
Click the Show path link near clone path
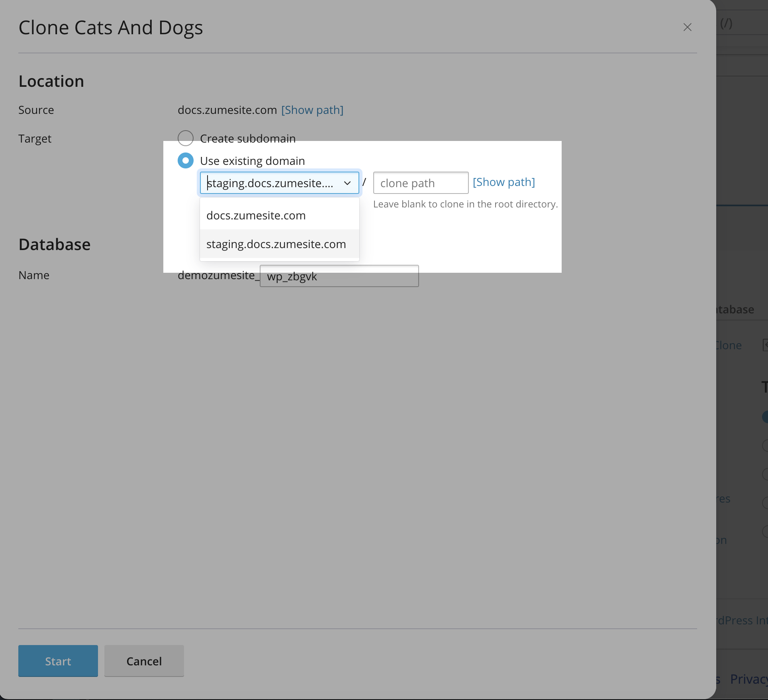(504, 182)
